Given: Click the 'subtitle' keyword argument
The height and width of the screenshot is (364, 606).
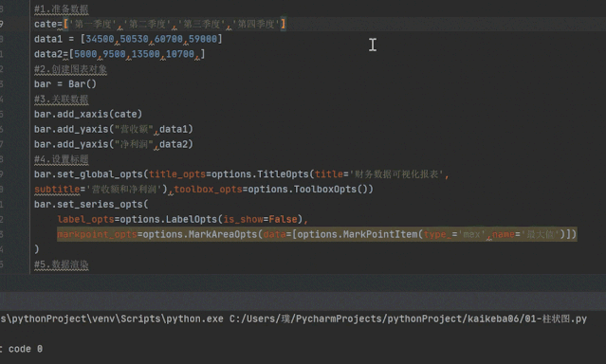Looking at the screenshot, I should click(x=57, y=190).
